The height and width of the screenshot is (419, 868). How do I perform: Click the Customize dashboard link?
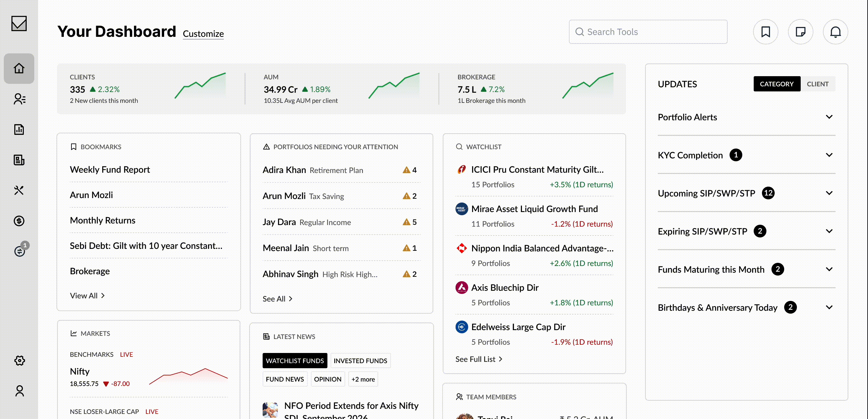coord(203,34)
